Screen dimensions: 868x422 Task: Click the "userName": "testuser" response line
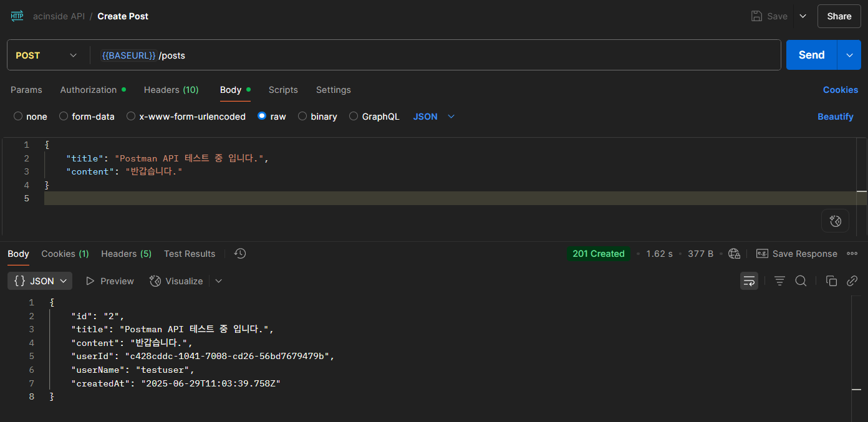[132, 370]
